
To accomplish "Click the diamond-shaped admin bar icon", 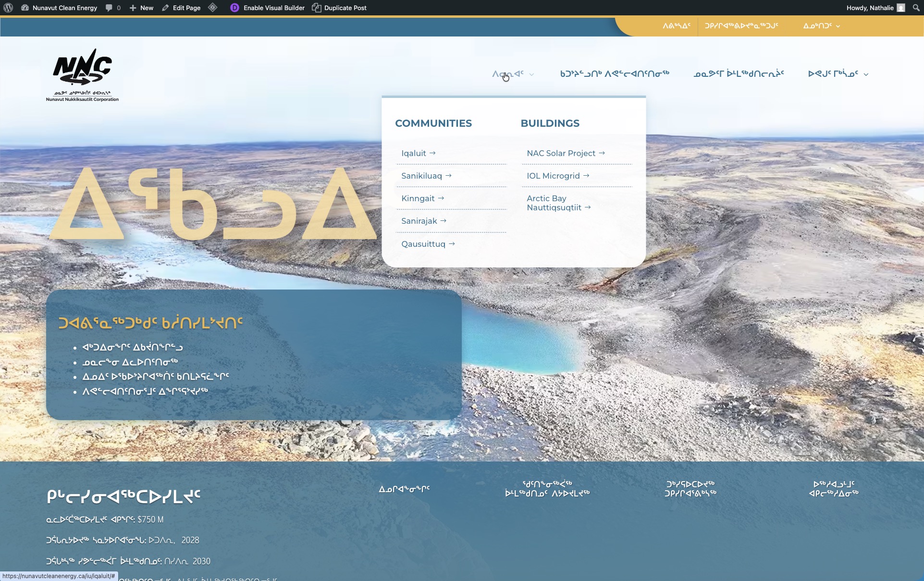I will coord(213,8).
